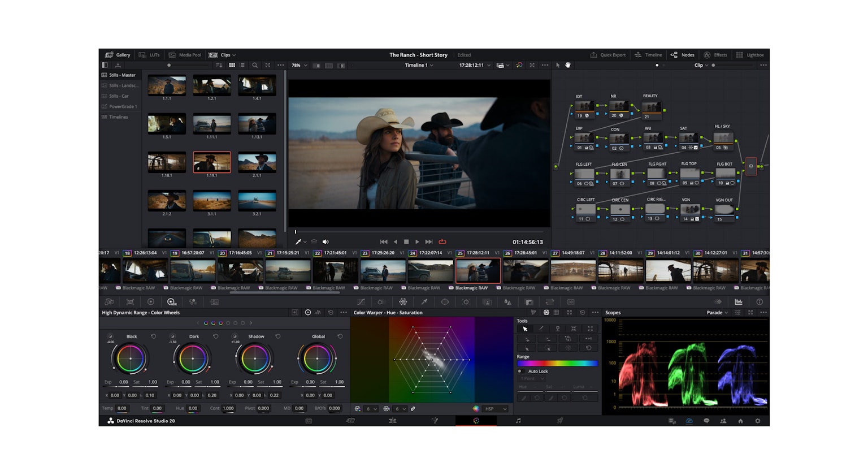The height and width of the screenshot is (475, 868).
Task: Open the Timeline 1 dropdown
Action: pos(420,65)
